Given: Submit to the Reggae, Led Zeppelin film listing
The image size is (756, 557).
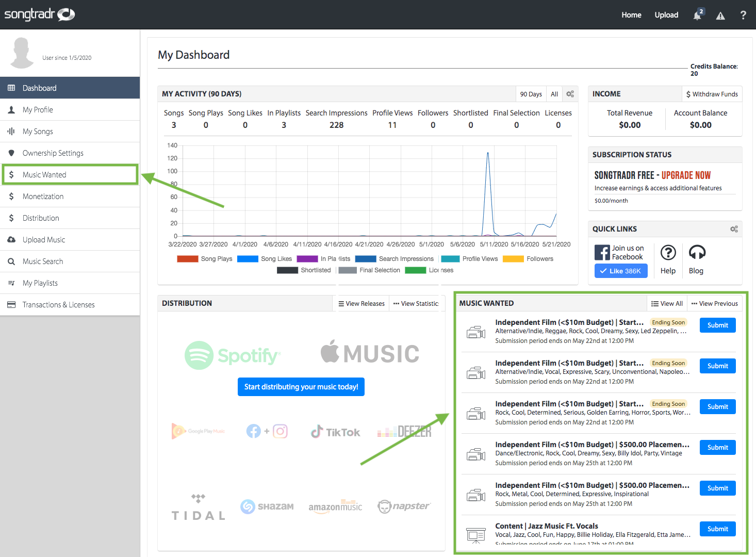Looking at the screenshot, I should coord(718,325).
